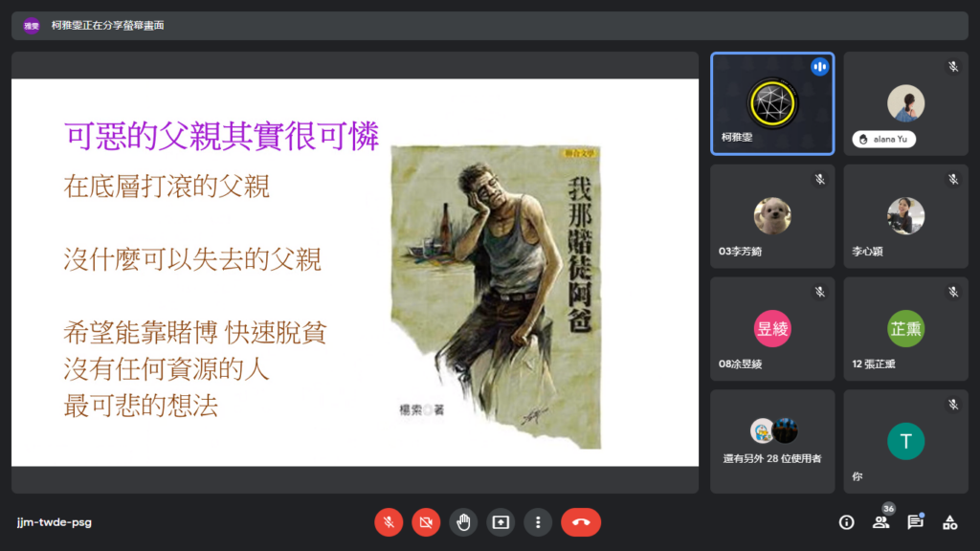Click the muted mic icon on the 你 tile
The height and width of the screenshot is (551, 980).
pos(953,405)
